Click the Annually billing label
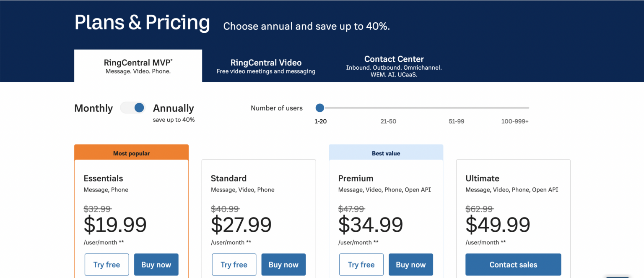644x278 pixels. pos(173,108)
